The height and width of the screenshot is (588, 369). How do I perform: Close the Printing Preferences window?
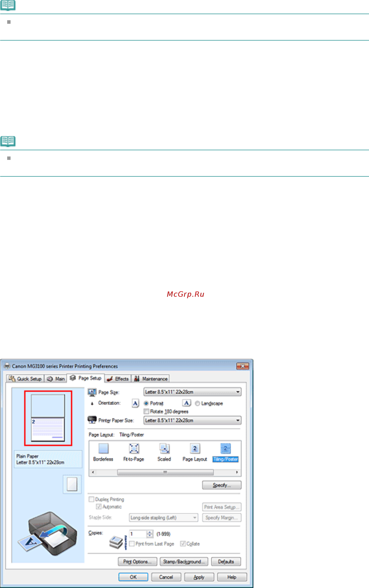point(242,366)
